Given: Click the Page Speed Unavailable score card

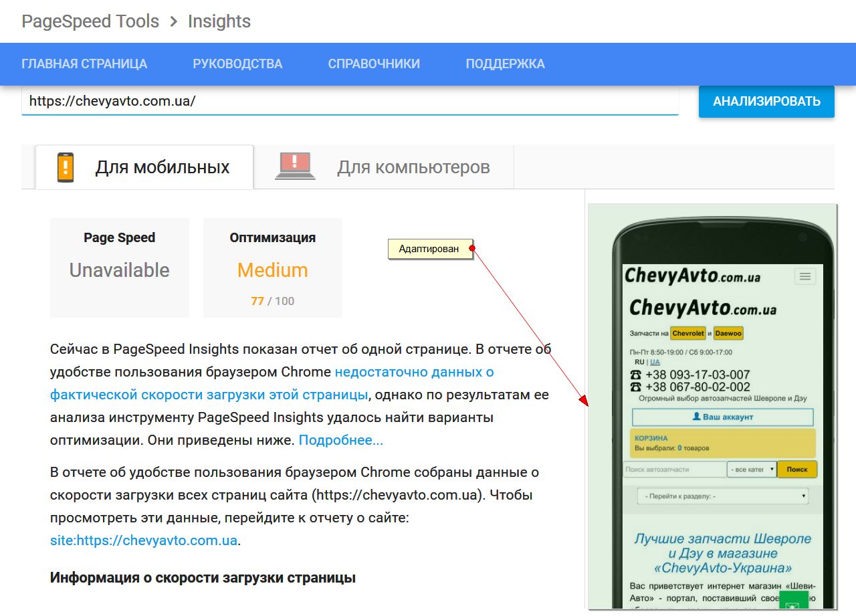Looking at the screenshot, I should pos(120,268).
